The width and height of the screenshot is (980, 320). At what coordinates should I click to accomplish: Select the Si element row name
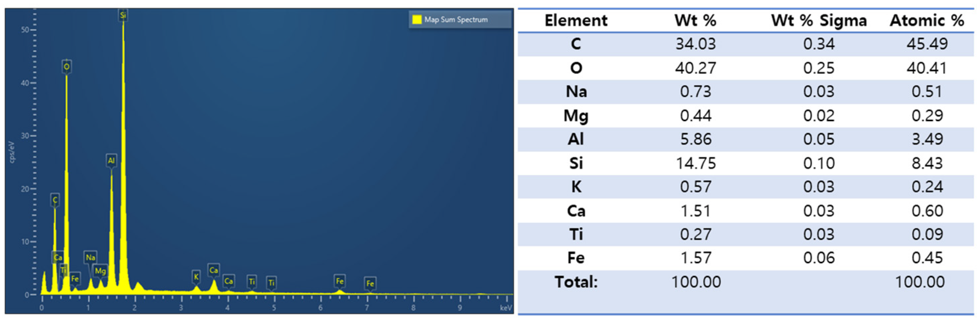coord(576,163)
